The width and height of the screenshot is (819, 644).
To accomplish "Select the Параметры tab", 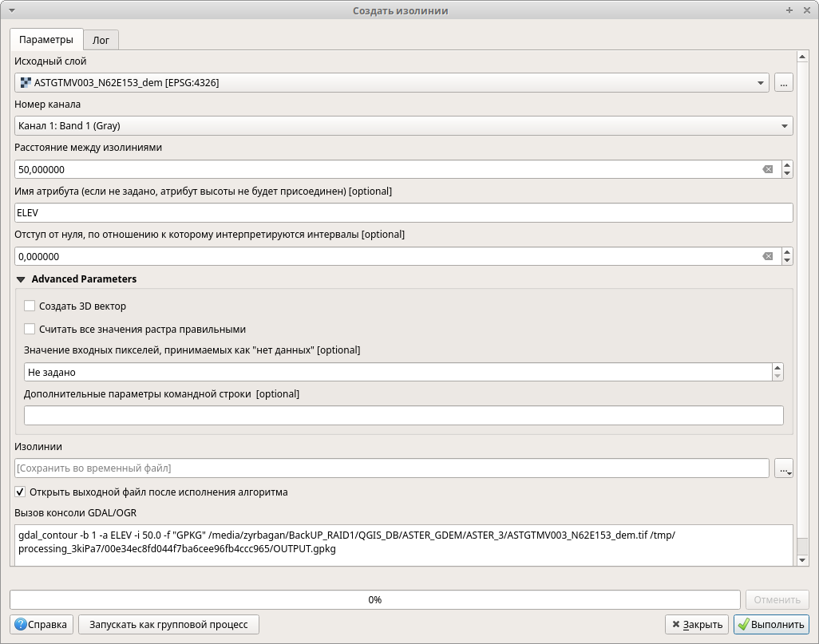I will coord(46,40).
